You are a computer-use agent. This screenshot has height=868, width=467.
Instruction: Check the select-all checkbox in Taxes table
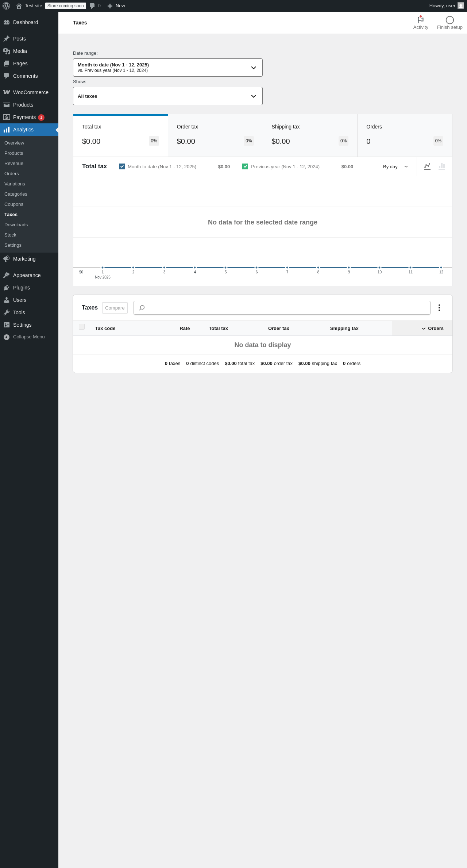[82, 327]
